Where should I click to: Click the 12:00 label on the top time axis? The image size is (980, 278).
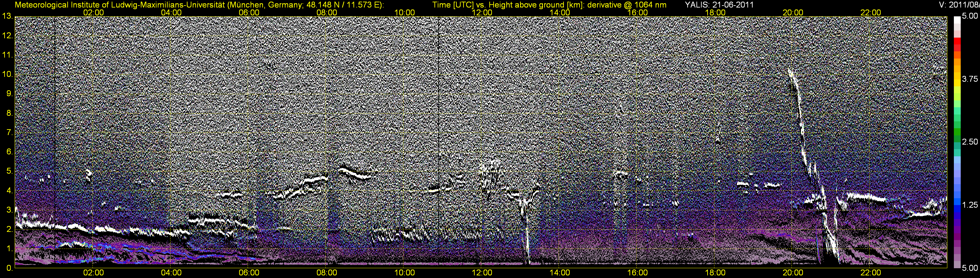click(x=482, y=12)
